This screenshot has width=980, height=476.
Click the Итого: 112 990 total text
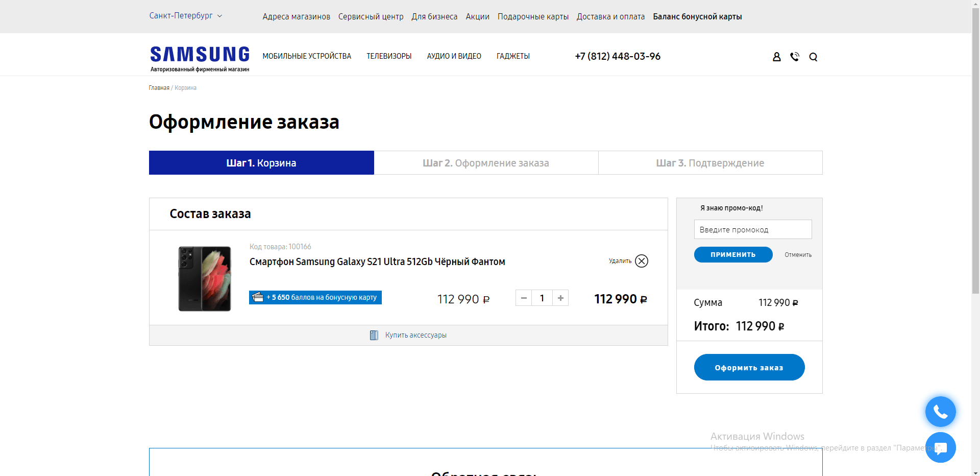tap(739, 326)
